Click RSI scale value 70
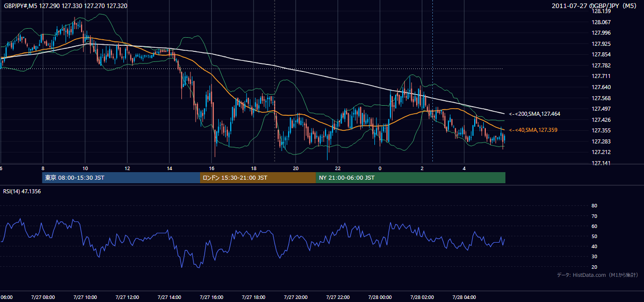Screen dimensions: 644x302 coord(594,216)
